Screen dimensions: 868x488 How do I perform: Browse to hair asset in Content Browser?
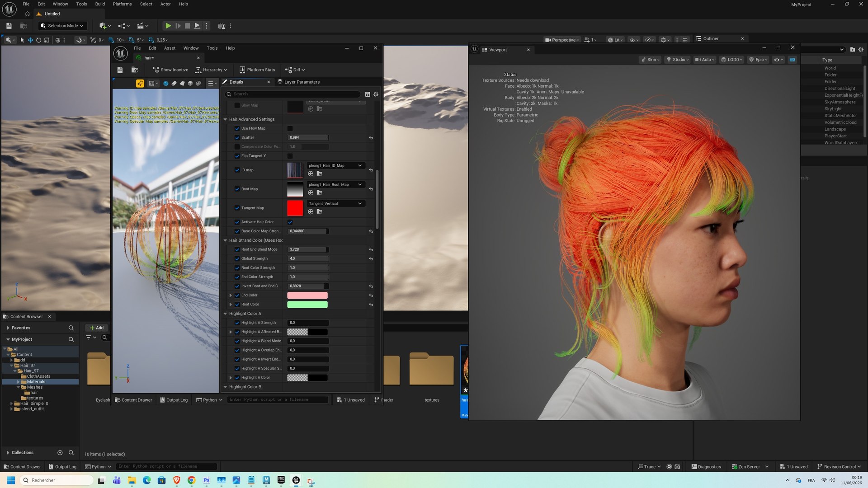[135, 70]
